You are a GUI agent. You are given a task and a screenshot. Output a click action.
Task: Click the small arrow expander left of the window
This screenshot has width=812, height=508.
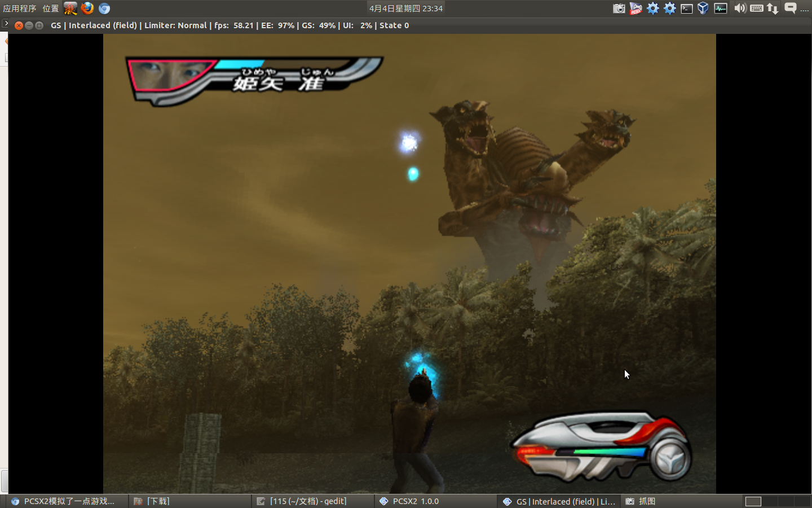coord(5,24)
